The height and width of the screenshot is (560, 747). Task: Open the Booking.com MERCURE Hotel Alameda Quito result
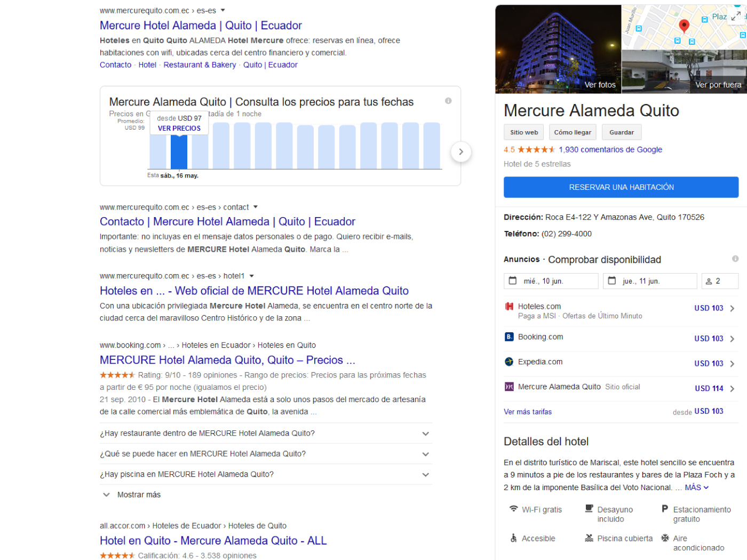point(227,361)
